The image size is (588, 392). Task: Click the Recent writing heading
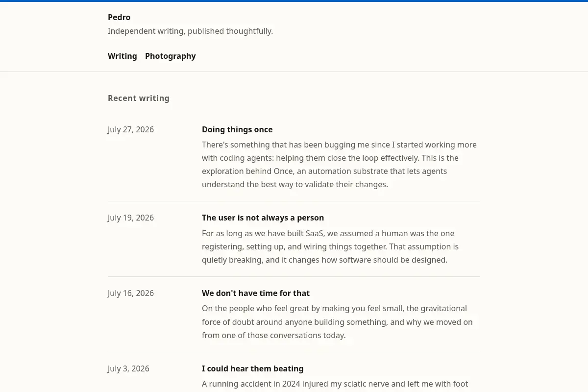(x=139, y=98)
